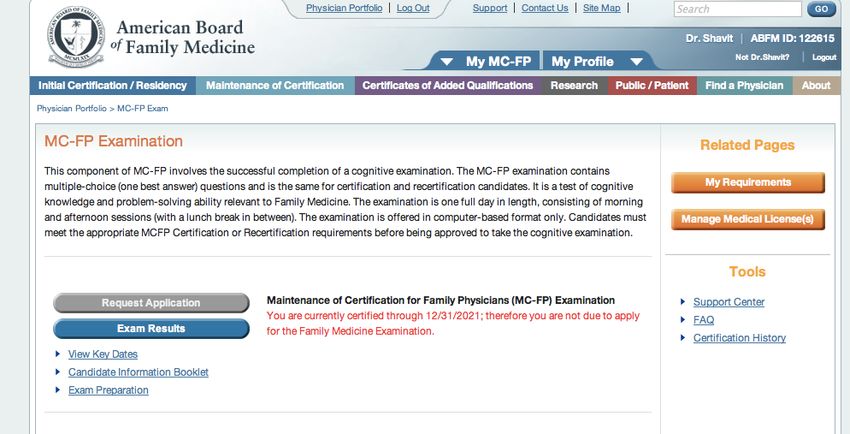Open Certification History link
The image size is (850, 434).
(x=739, y=338)
